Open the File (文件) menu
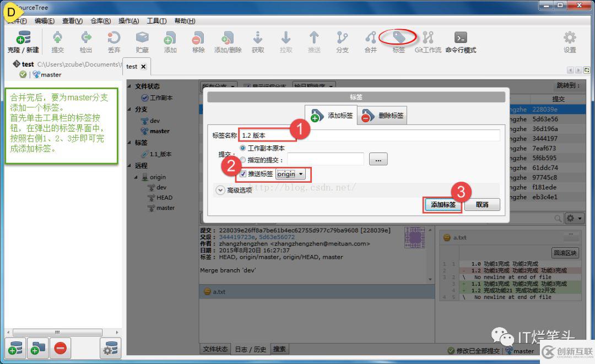The image size is (595, 364). 17,21
